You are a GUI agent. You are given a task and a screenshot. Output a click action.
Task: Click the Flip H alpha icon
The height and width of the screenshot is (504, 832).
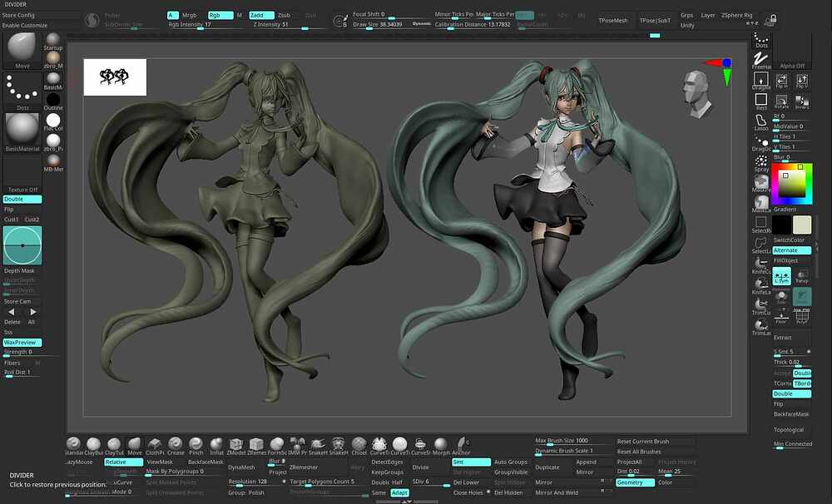(x=781, y=81)
